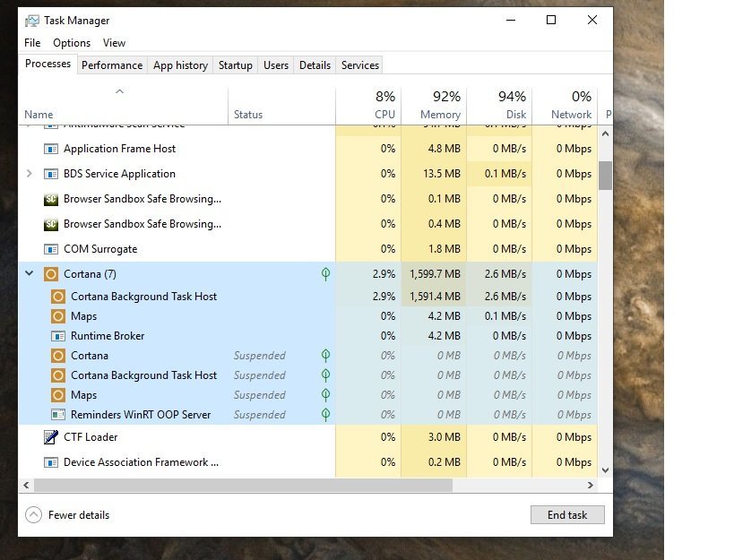Click the Application Frame Host process icon

[x=50, y=149]
